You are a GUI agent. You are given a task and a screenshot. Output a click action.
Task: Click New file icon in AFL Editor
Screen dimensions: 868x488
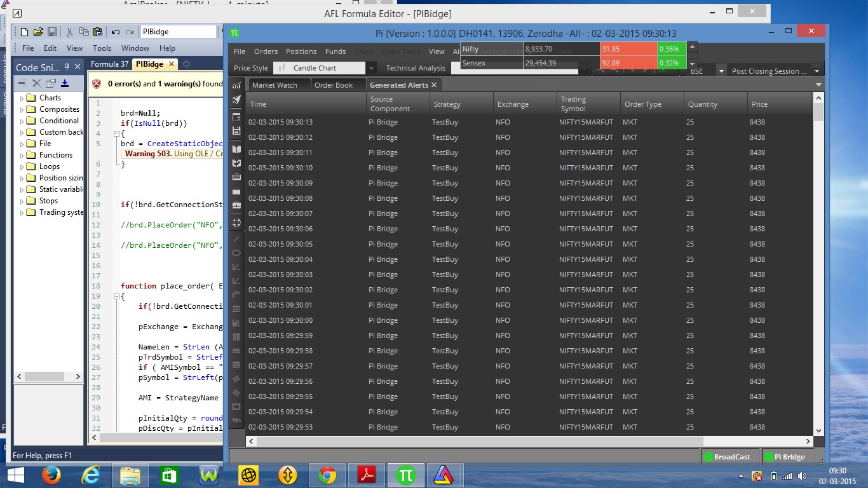(x=24, y=32)
